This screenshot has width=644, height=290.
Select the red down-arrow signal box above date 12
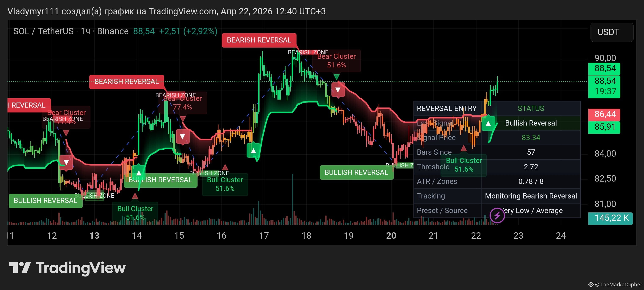click(x=66, y=163)
